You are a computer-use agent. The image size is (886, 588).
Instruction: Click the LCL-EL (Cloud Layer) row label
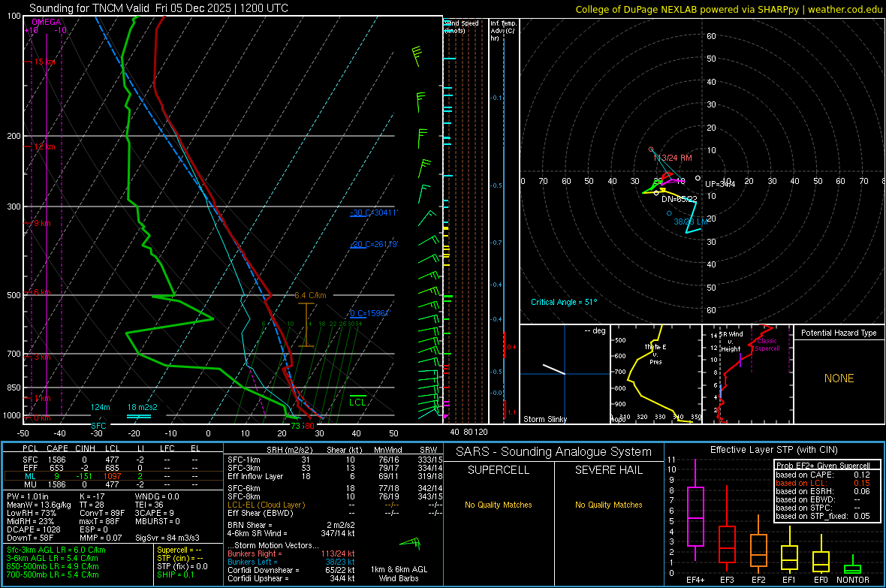[x=266, y=505]
